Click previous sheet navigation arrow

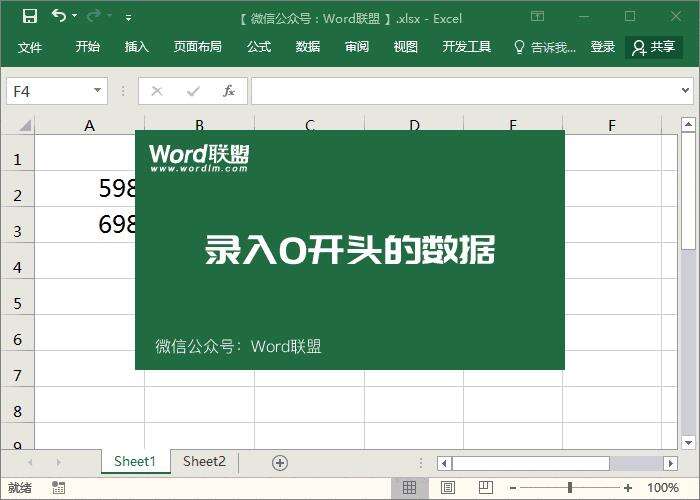coord(30,462)
